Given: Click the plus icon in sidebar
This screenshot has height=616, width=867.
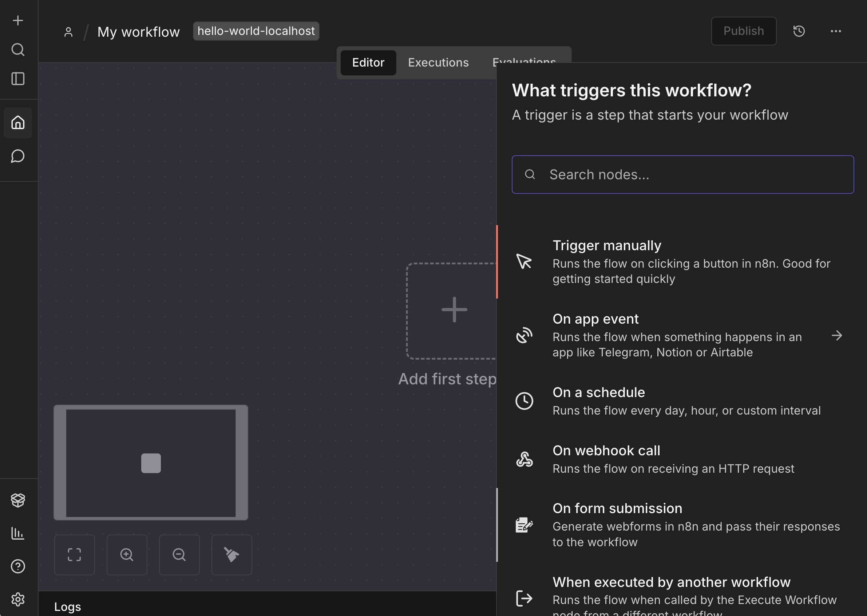Looking at the screenshot, I should [x=18, y=20].
